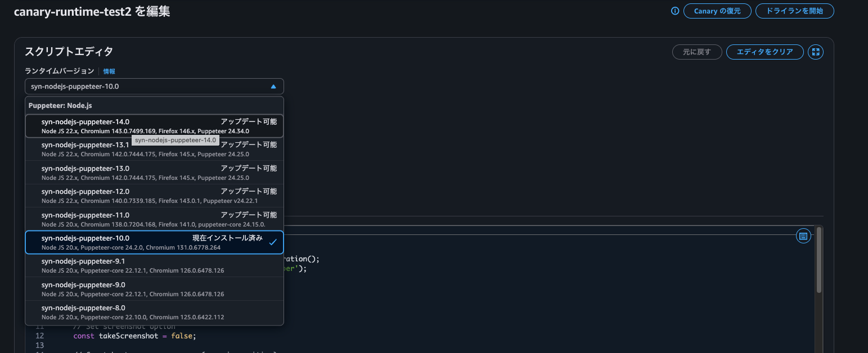Click the 元に戻す button
This screenshot has height=353, width=868.
[697, 52]
